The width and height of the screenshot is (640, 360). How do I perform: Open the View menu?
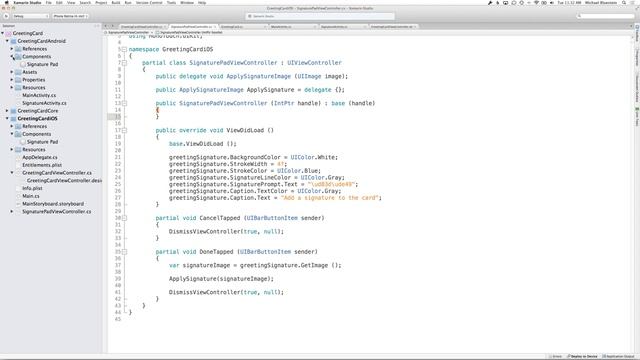[x=71, y=2]
